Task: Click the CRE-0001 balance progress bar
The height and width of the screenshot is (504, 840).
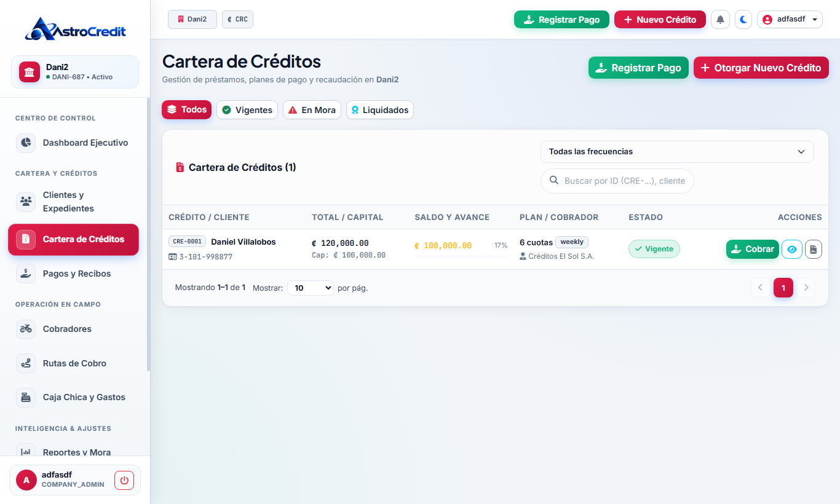Action: 461,256
